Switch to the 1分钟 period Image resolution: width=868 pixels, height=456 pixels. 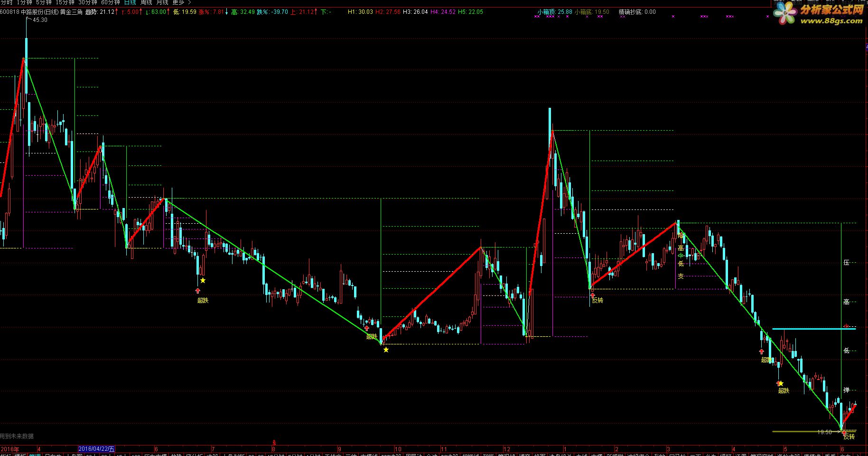tap(24, 3)
